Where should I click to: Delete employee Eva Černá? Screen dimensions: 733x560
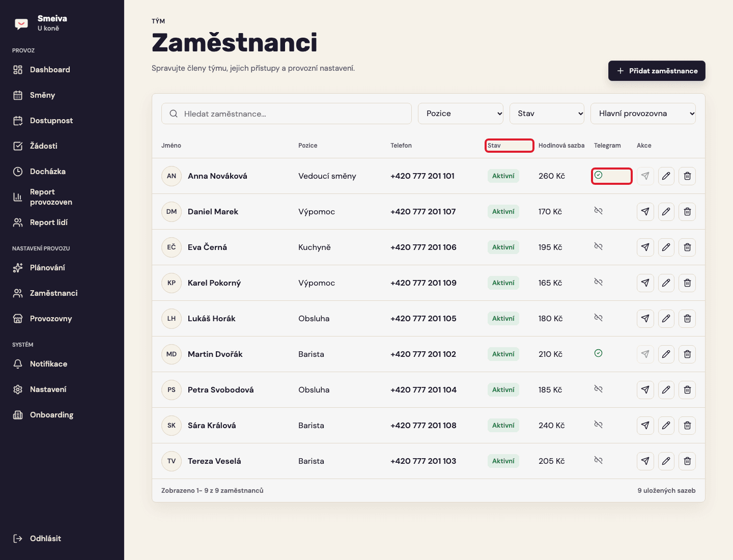(x=687, y=247)
